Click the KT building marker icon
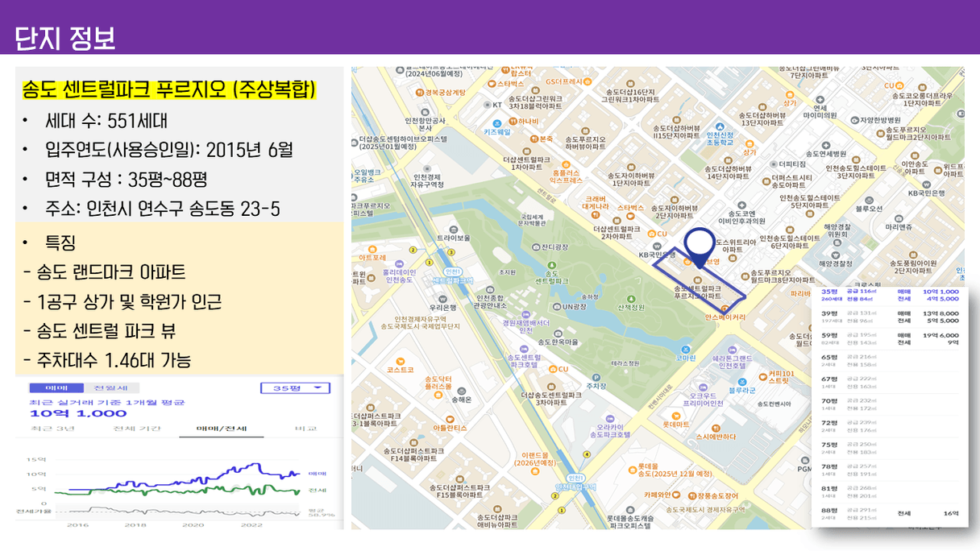980x551 pixels. pos(486,104)
